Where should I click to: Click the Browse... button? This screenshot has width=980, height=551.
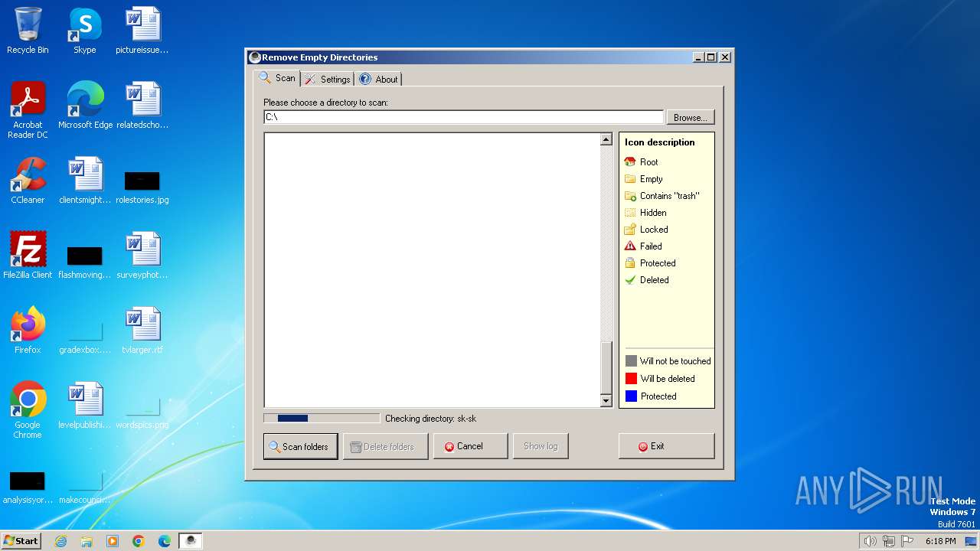(x=690, y=117)
